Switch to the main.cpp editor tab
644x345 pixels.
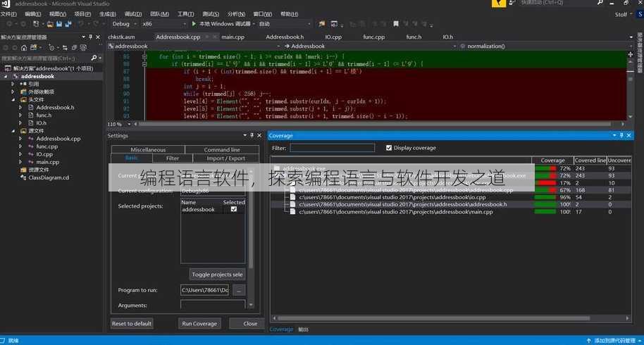[233, 37]
